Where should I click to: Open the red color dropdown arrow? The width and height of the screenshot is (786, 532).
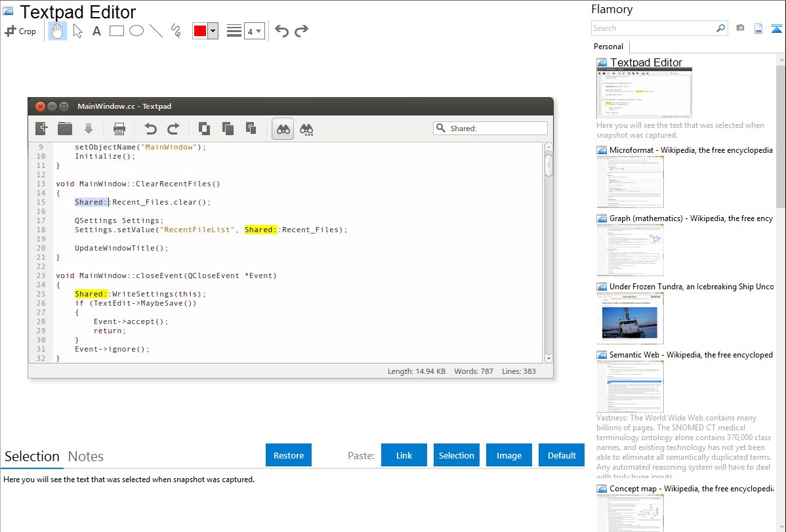[x=213, y=31]
